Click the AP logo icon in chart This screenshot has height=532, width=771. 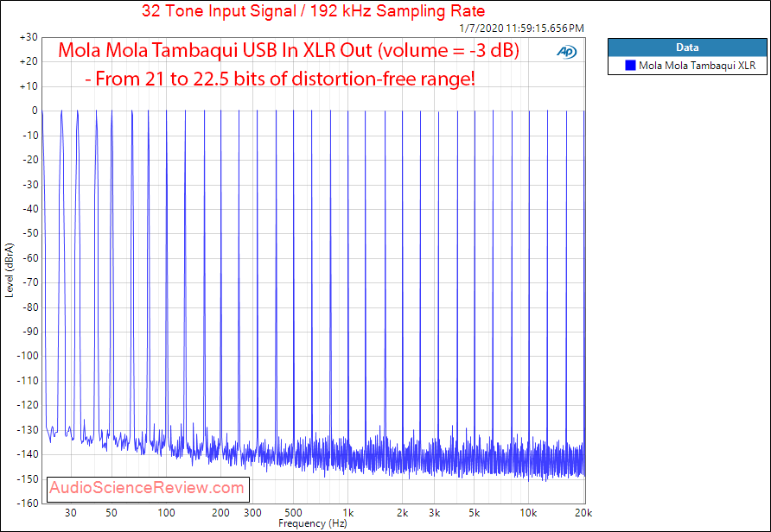coord(567,52)
